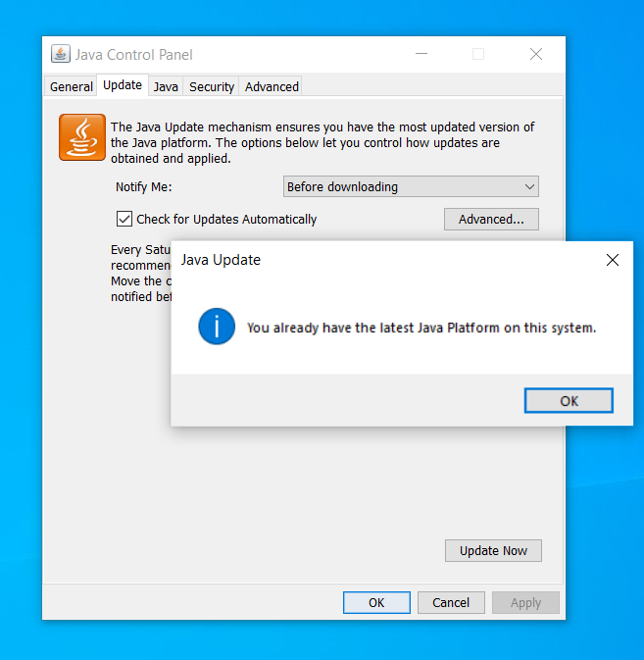
Task: Confirm the Java Update dialog with OK
Action: (569, 401)
